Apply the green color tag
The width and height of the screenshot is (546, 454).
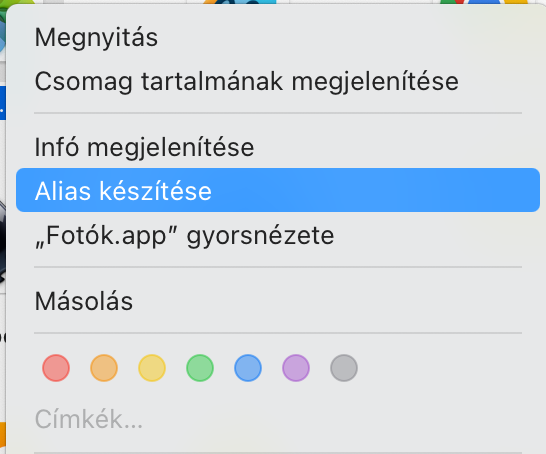click(200, 368)
